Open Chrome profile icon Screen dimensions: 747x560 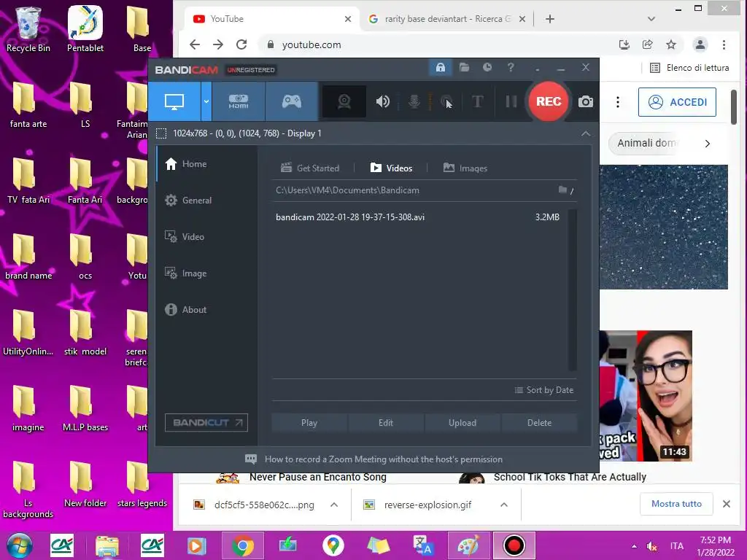pyautogui.click(x=700, y=44)
